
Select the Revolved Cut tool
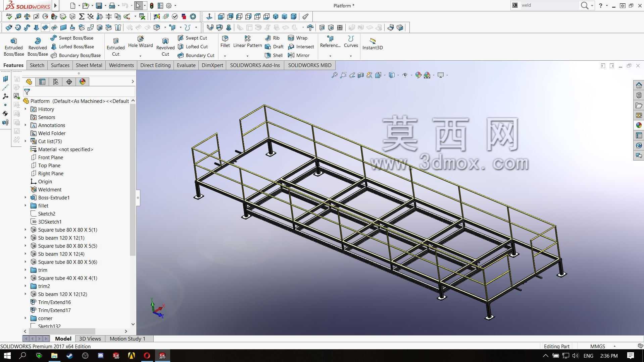[165, 47]
